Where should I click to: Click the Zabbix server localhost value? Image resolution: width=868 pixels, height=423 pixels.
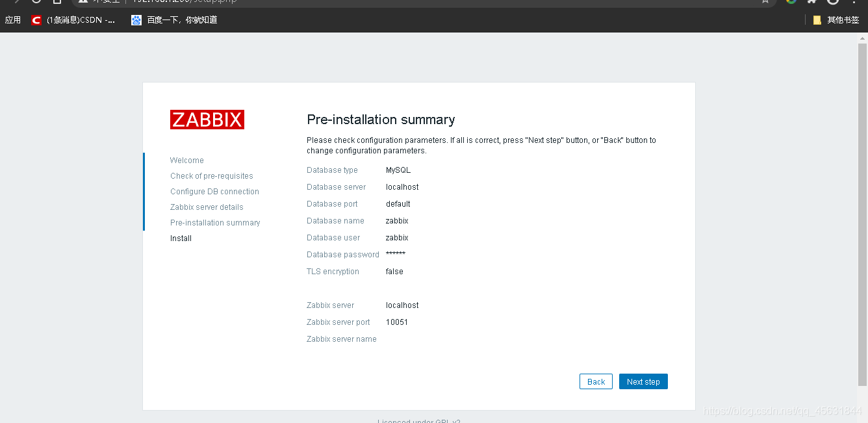[402, 305]
